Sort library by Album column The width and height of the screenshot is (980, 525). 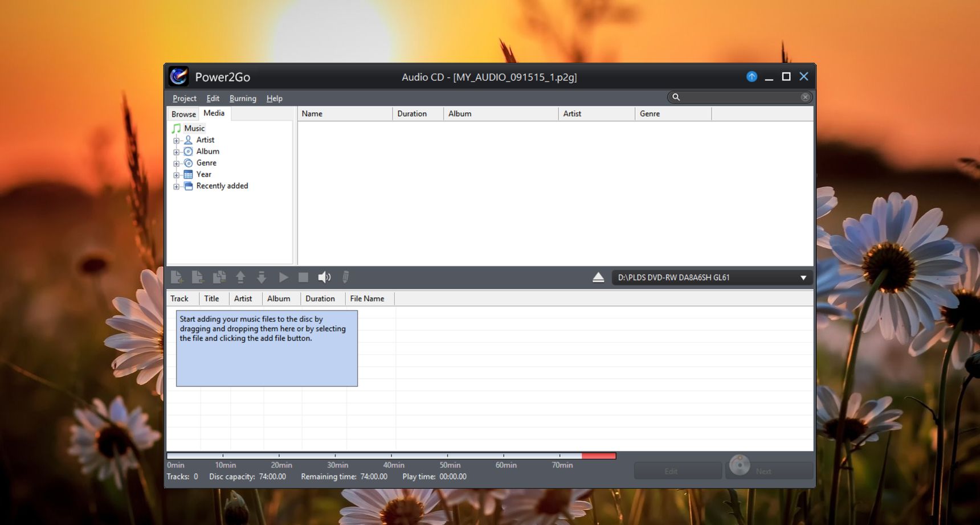point(501,114)
